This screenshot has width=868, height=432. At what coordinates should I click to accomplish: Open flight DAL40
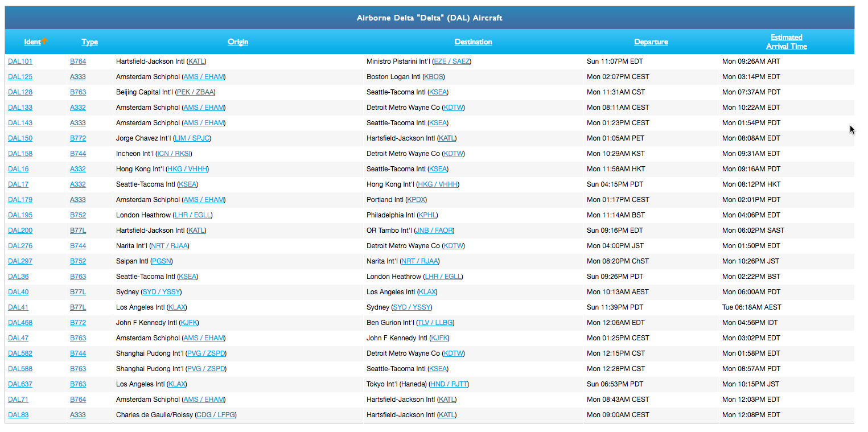coord(18,292)
